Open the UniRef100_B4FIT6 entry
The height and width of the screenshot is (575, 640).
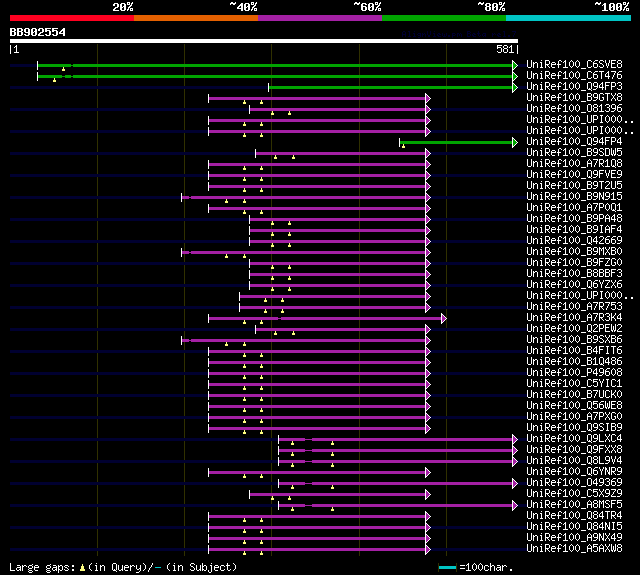pos(574,351)
